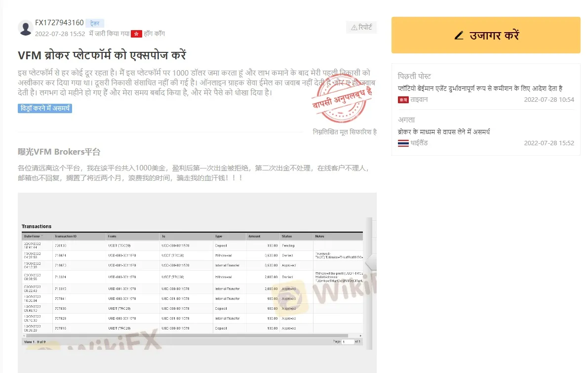Click the Status column header in Transactions
This screenshot has width=588, height=373.
[x=287, y=237]
